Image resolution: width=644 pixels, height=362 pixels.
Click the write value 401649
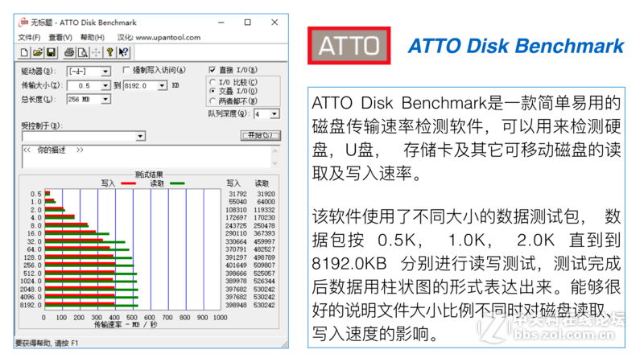click(x=236, y=265)
